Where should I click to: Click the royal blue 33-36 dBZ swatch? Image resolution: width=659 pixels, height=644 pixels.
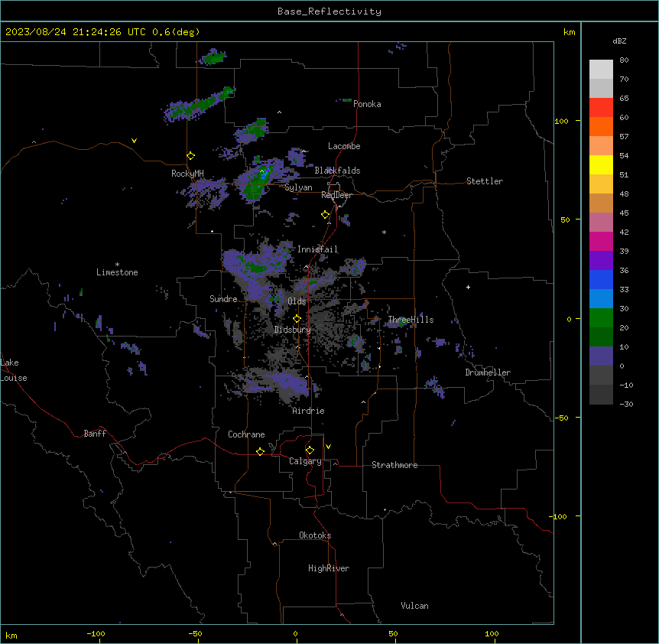point(601,279)
